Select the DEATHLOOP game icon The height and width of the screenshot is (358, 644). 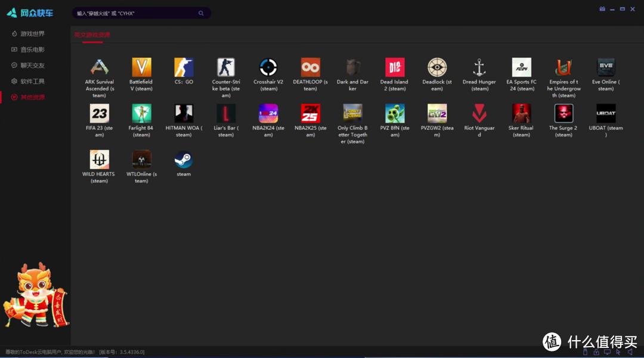point(310,67)
